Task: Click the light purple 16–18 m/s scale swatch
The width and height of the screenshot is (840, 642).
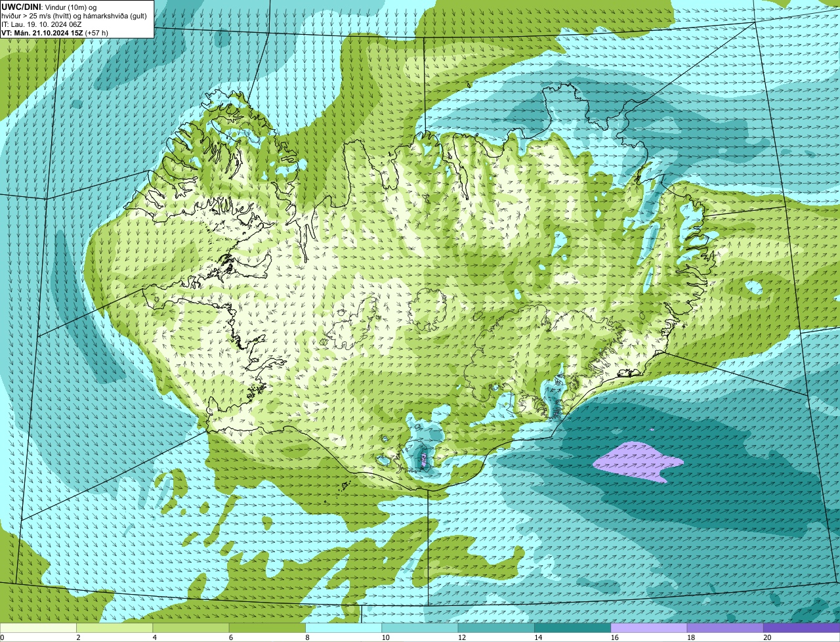Action: (649, 628)
